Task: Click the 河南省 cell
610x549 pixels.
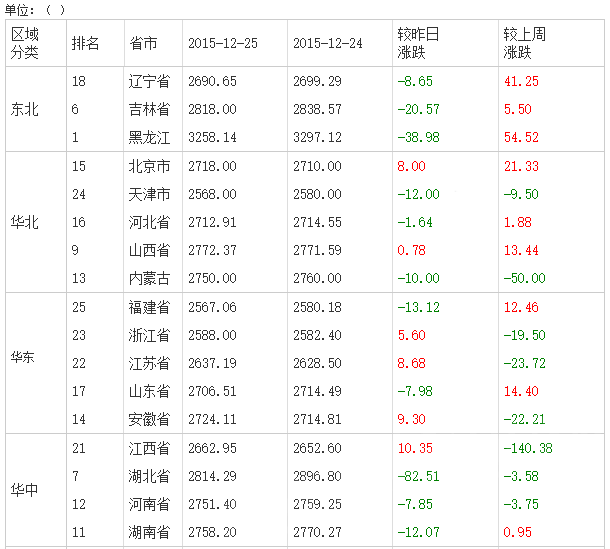Action: [149, 504]
